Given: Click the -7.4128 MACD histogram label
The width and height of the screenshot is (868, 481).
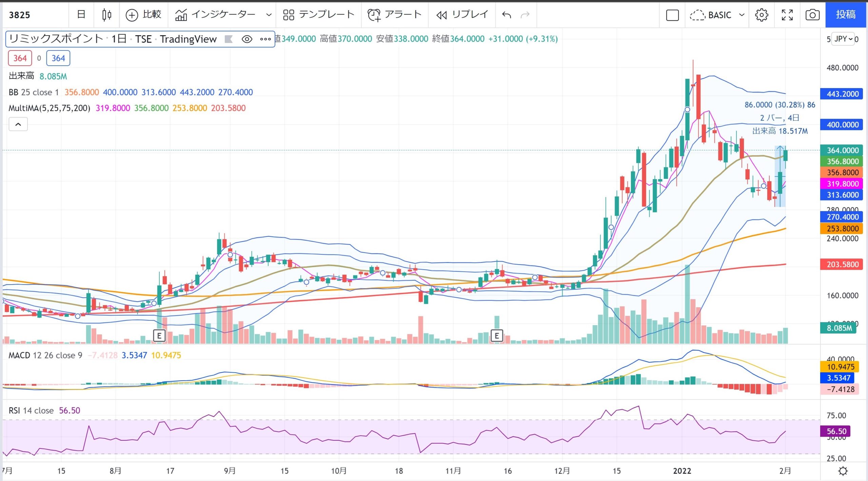Looking at the screenshot, I should [840, 389].
